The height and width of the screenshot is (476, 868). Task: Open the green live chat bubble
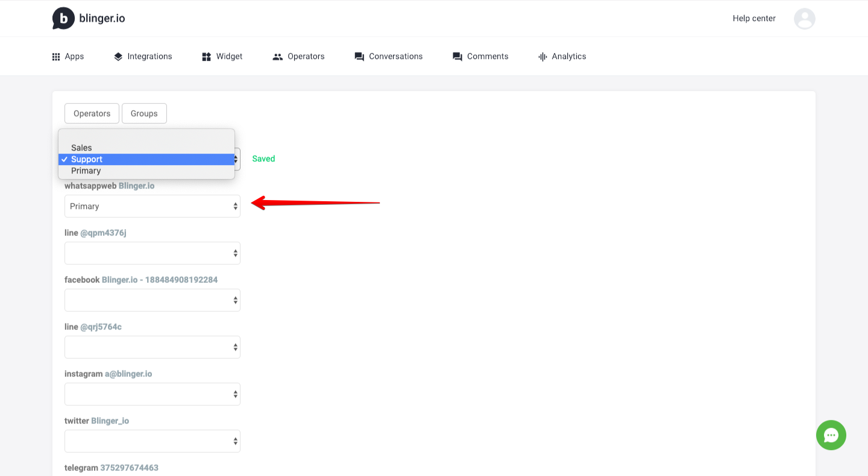[831, 435]
